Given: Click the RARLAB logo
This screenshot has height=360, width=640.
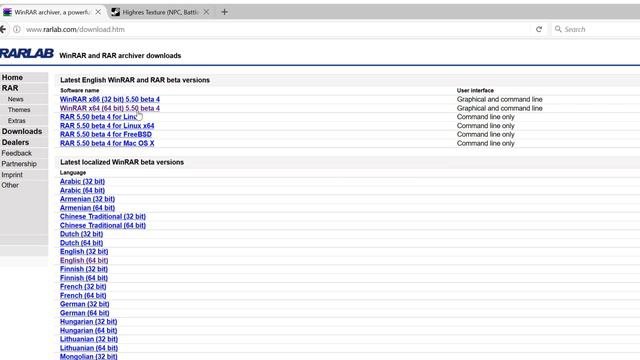Looking at the screenshot, I should click(27, 53).
